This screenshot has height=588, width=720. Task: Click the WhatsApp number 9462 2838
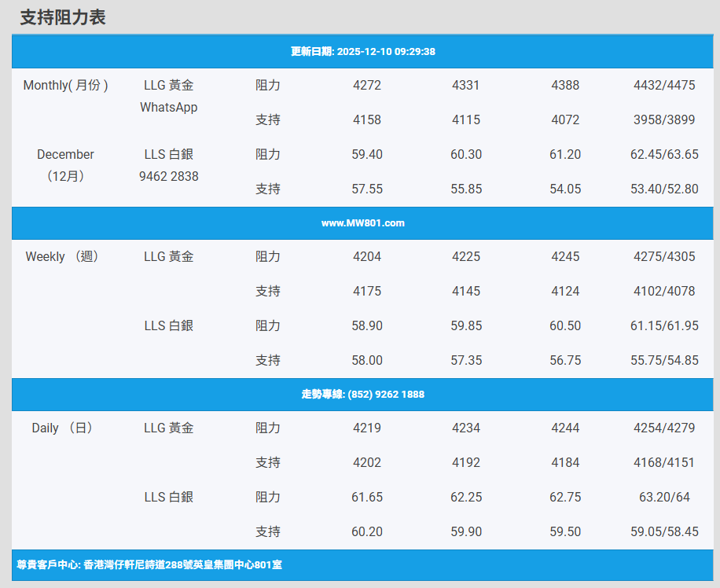pyautogui.click(x=168, y=176)
